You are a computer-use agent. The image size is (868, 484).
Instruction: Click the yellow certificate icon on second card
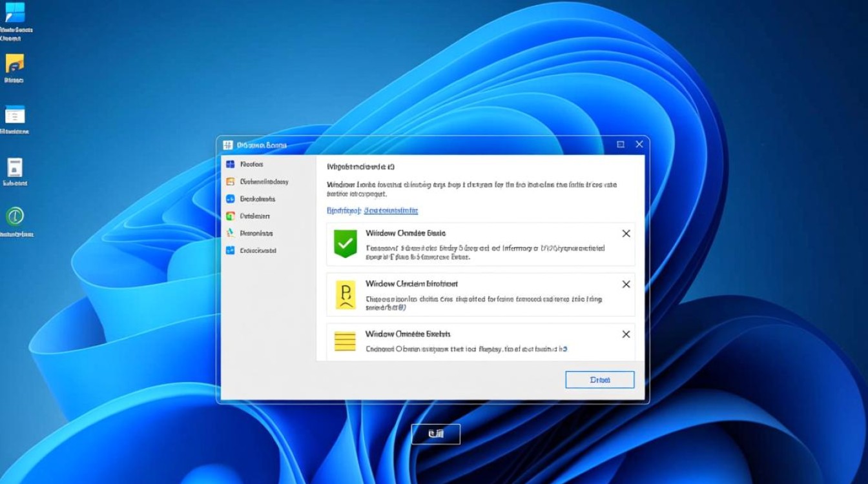[x=346, y=294]
